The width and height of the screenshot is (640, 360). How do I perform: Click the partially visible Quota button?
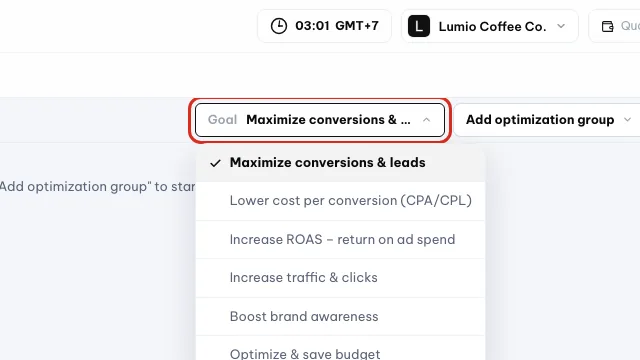pos(614,26)
